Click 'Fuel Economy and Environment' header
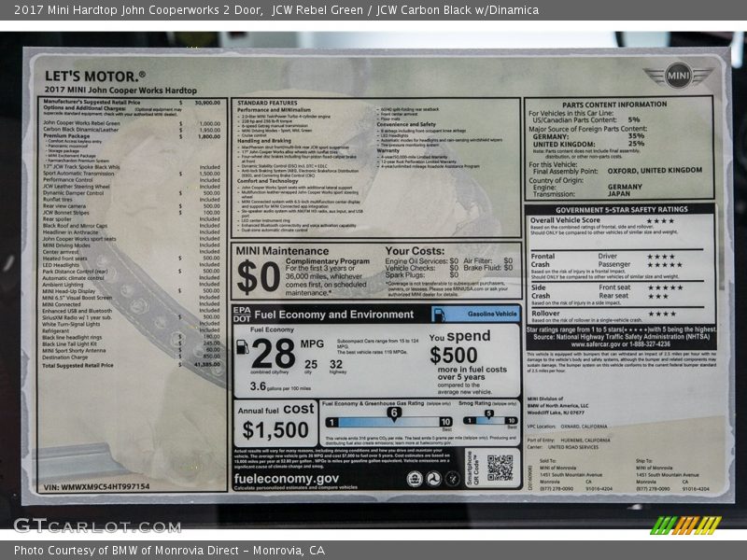The image size is (747, 560). (334, 315)
